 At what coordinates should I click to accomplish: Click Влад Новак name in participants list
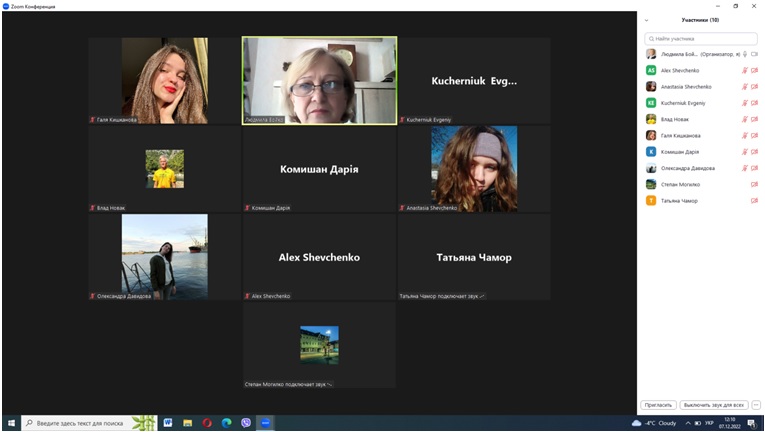[675, 119]
